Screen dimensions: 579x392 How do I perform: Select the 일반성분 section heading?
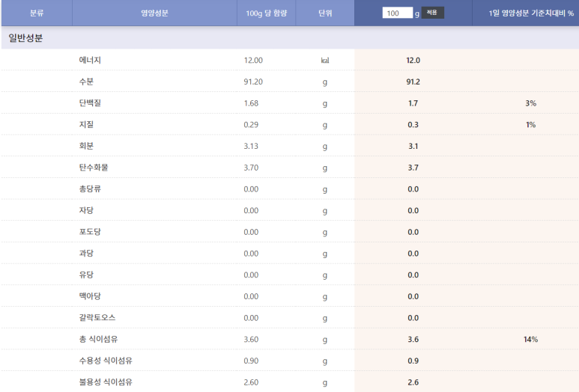(x=25, y=38)
